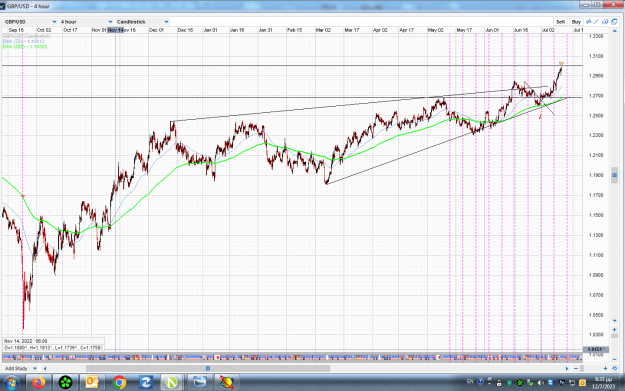Open Outlook from the taskbar
The height and width of the screenshot is (391, 625).
92,383
